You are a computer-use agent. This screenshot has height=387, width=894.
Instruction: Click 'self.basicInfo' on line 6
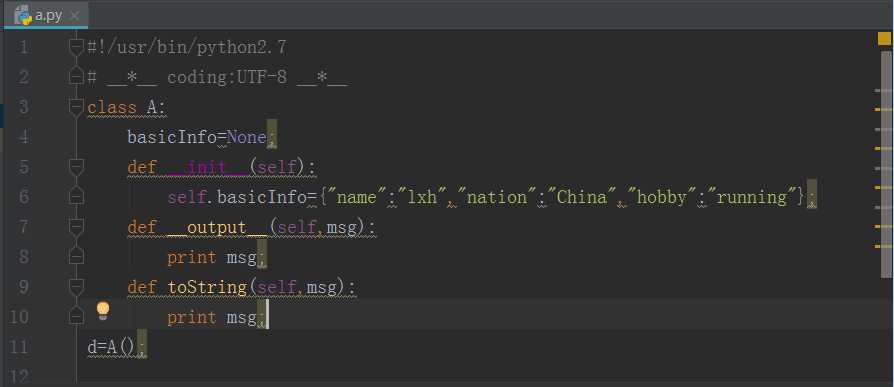coord(237,197)
